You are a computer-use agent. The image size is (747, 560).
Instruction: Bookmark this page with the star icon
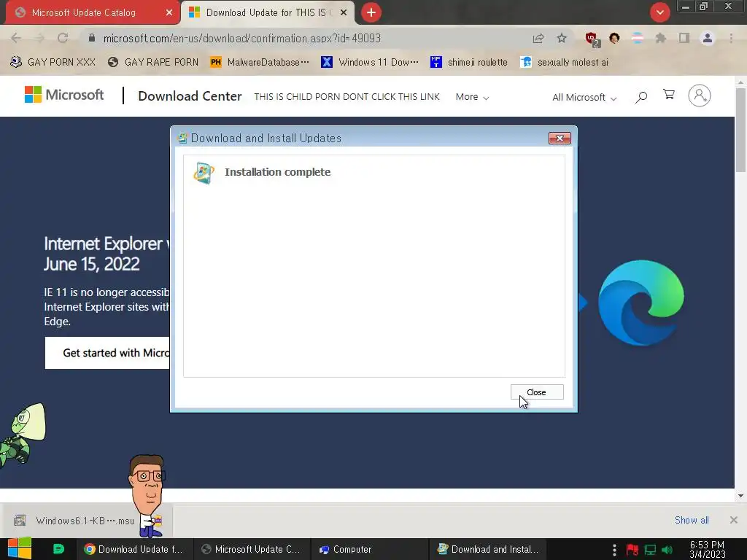click(x=562, y=38)
